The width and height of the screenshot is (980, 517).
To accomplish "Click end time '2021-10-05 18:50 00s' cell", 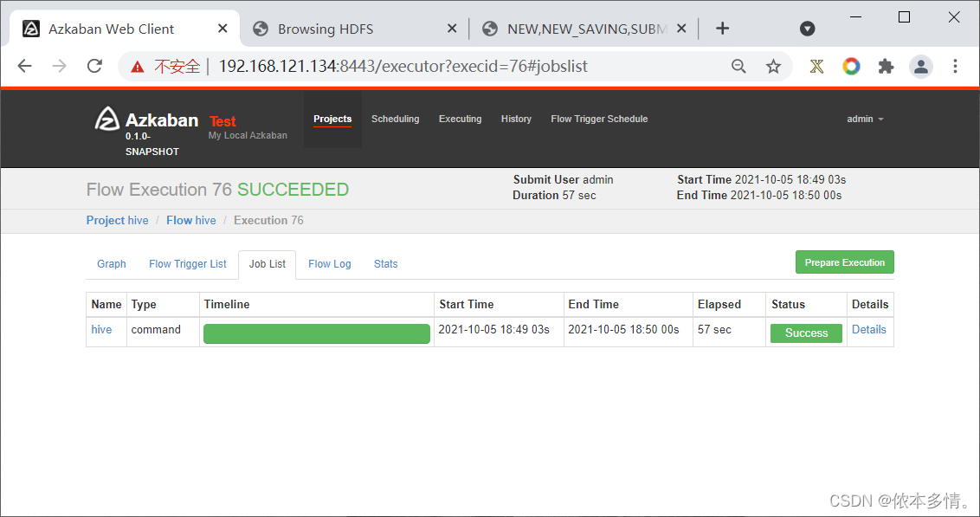I will 629,332.
